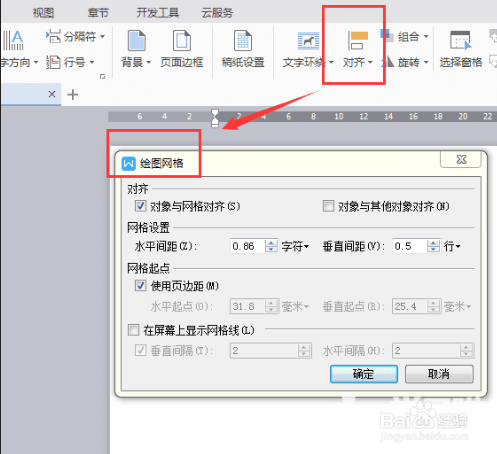Click the ruler number 10
This screenshot has height=454, width=497.
click(x=339, y=116)
